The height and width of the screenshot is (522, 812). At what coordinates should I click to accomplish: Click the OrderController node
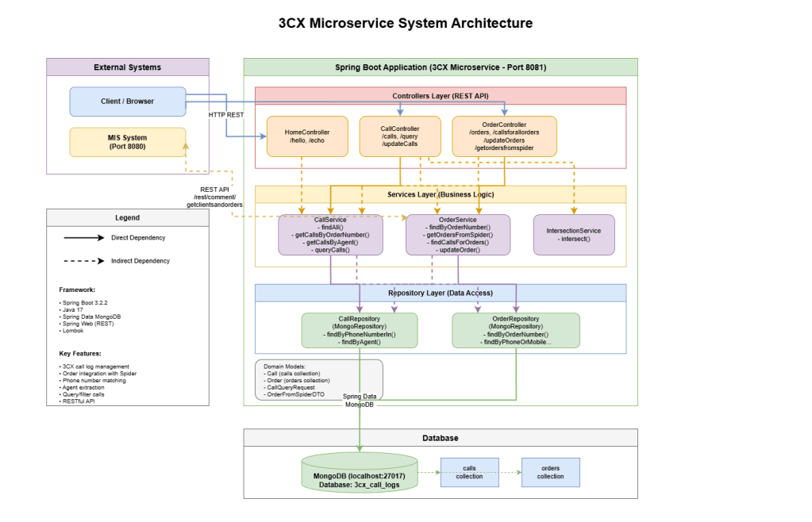tap(504, 136)
